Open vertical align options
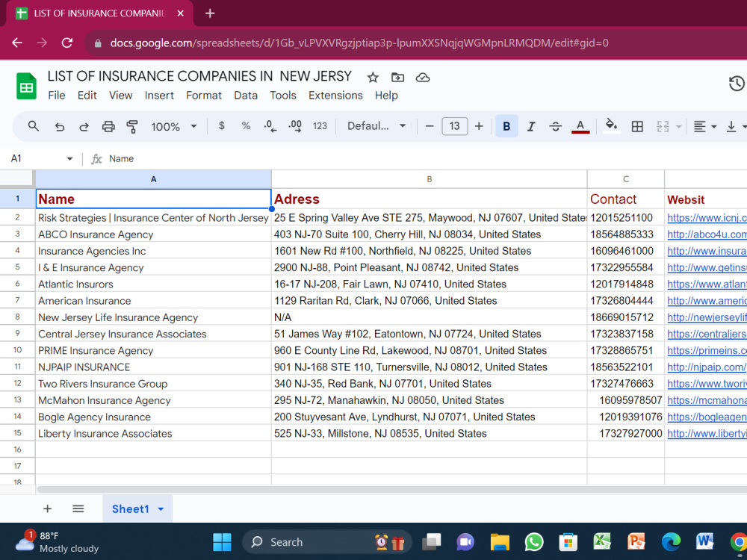747x560 pixels. click(x=735, y=126)
